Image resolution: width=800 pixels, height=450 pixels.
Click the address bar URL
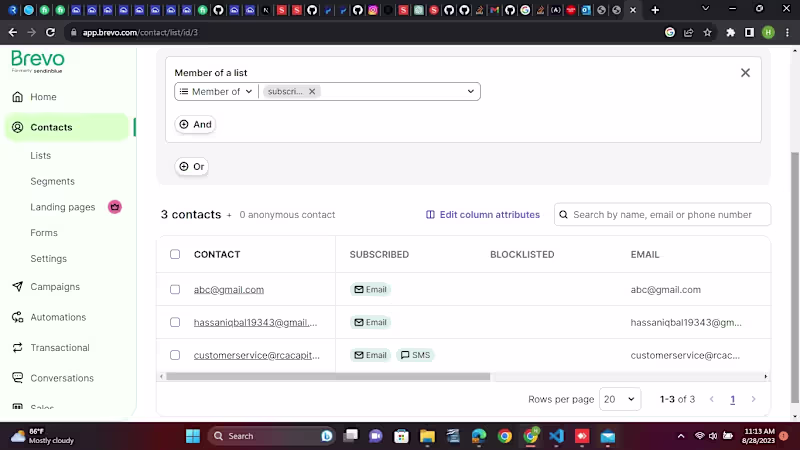click(140, 32)
